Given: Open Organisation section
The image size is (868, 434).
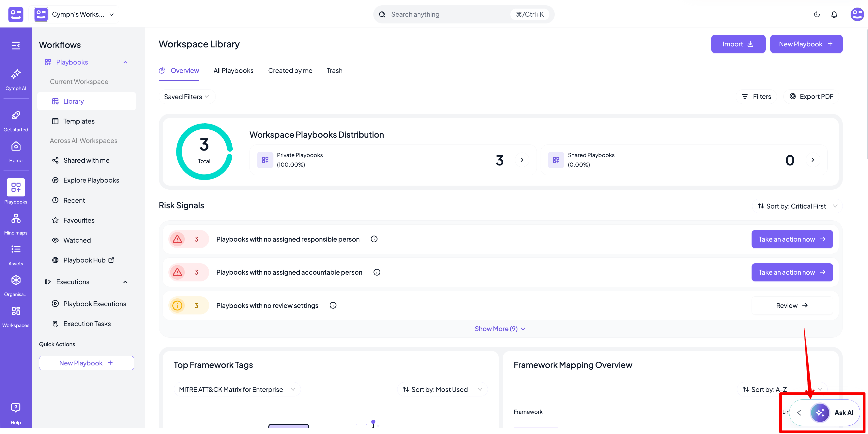Looking at the screenshot, I should coord(16,286).
